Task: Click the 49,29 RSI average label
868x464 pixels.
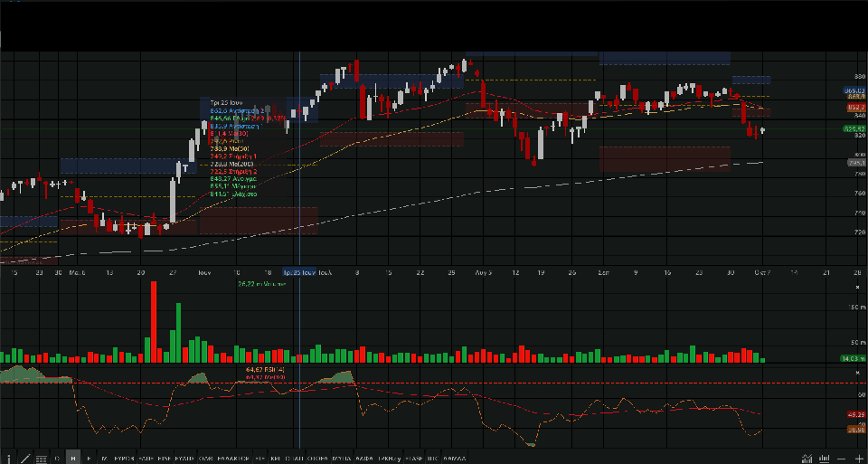Action: tap(856, 414)
